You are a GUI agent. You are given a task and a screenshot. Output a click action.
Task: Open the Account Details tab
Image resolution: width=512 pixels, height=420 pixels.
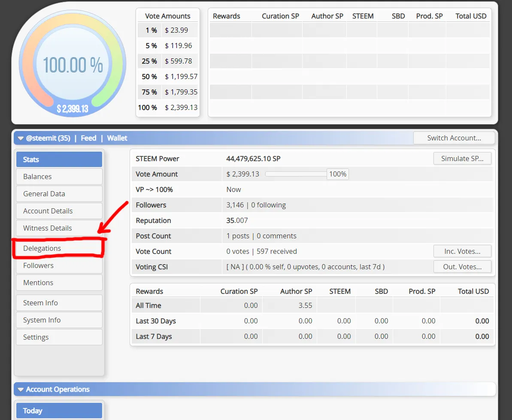(59, 211)
